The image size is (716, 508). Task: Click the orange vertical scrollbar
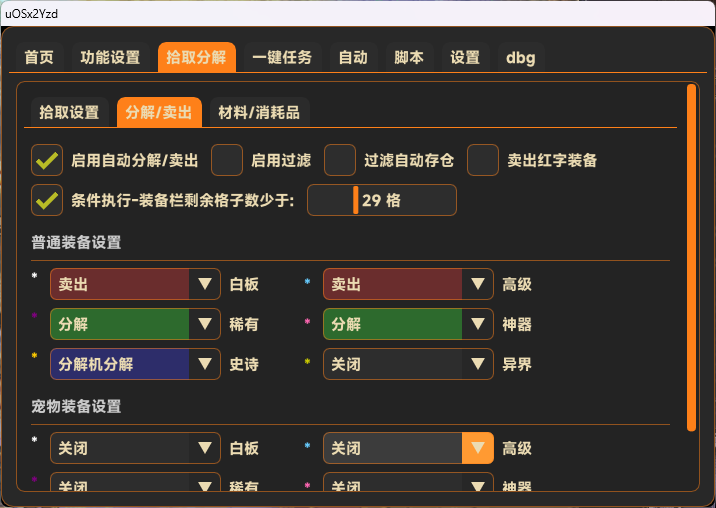click(x=691, y=258)
